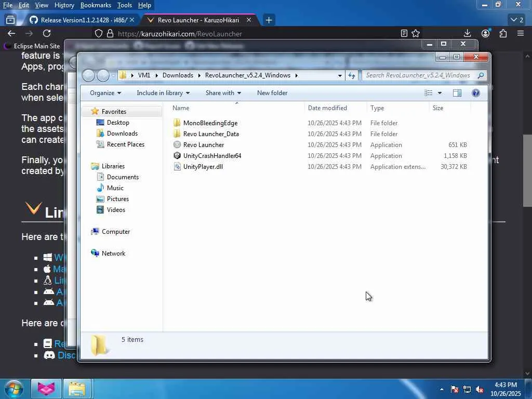The image size is (532, 399).
Task: Open the MonoBleedingEdge folder
Action: click(210, 123)
